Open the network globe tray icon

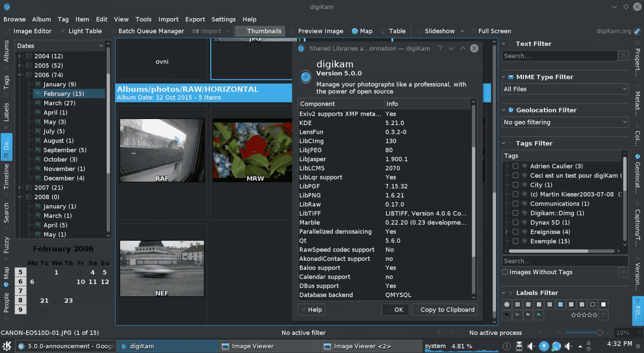click(x=556, y=346)
